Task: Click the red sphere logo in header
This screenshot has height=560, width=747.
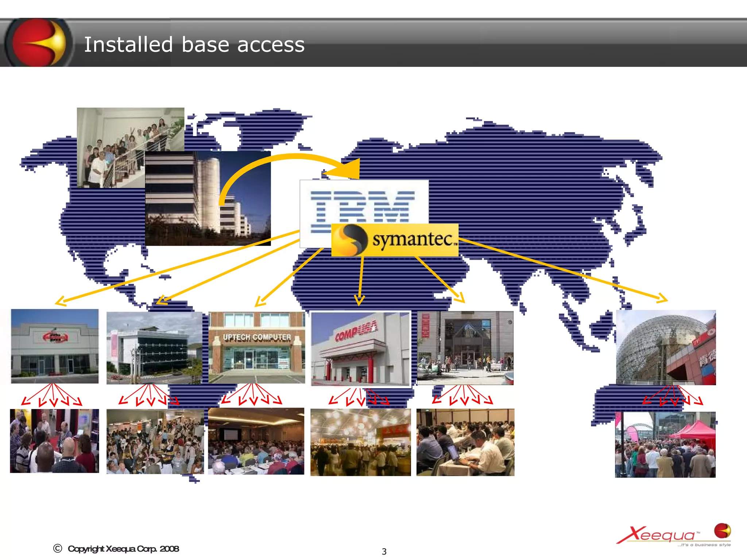Action: [x=38, y=43]
